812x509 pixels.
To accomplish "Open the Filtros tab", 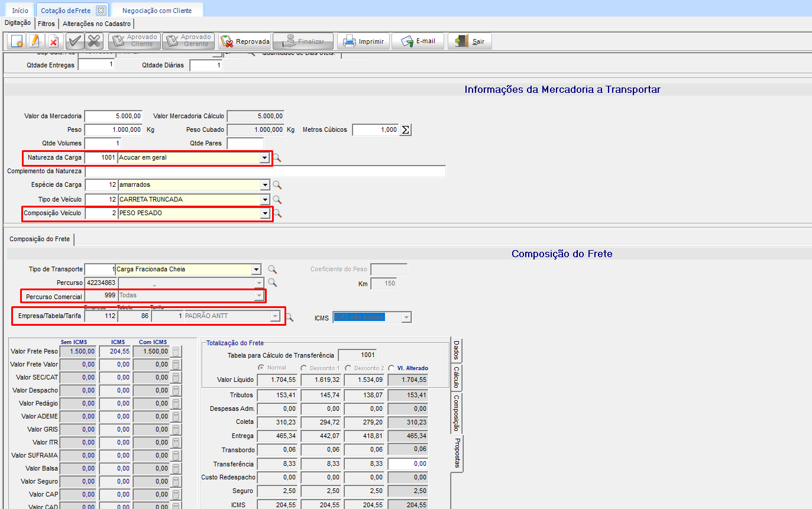I will [46, 24].
